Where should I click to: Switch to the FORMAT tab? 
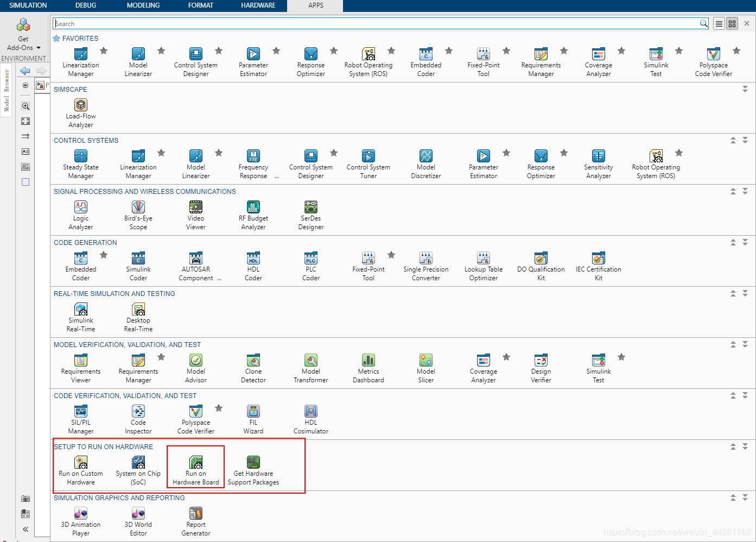[x=201, y=5]
